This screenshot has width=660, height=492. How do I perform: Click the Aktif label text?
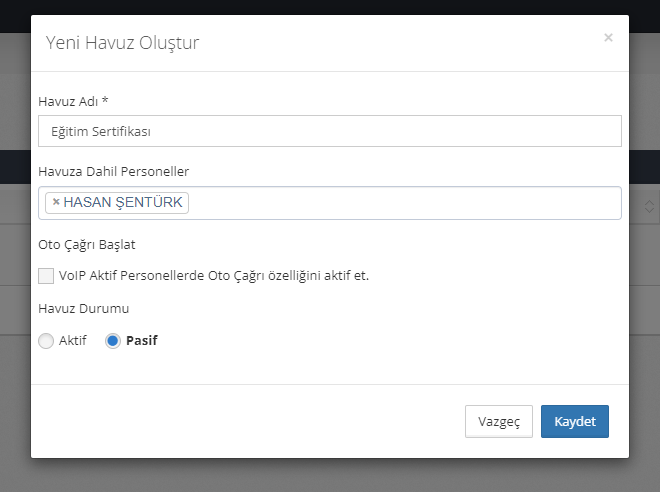[x=73, y=341]
